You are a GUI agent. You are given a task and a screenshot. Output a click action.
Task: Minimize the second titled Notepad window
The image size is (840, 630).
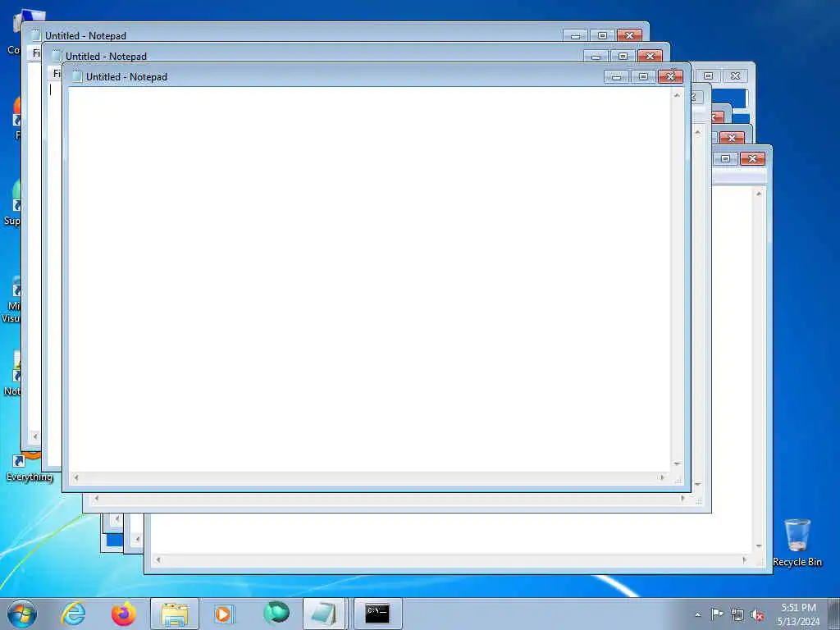tap(596, 57)
